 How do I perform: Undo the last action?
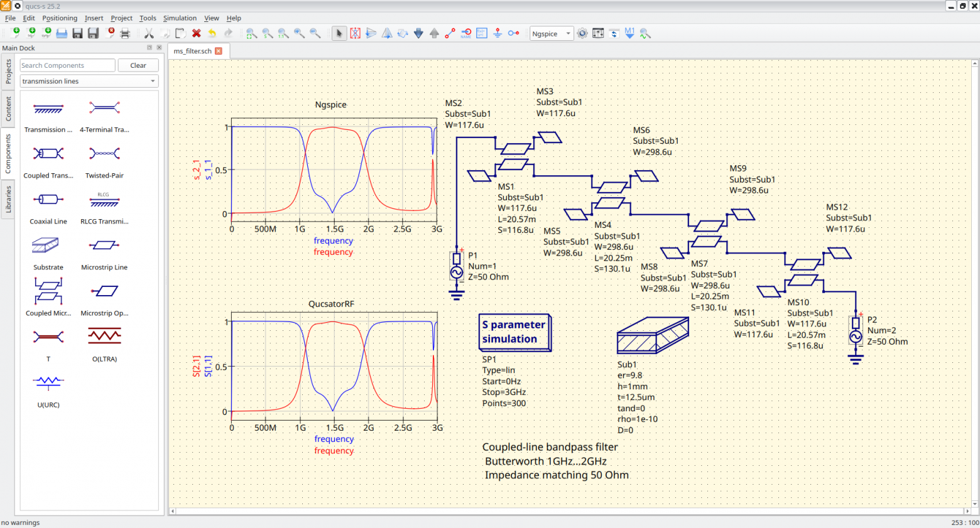point(212,33)
